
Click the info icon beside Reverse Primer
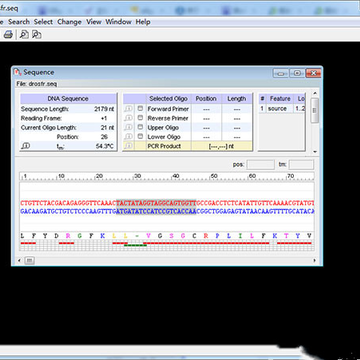coord(129,118)
